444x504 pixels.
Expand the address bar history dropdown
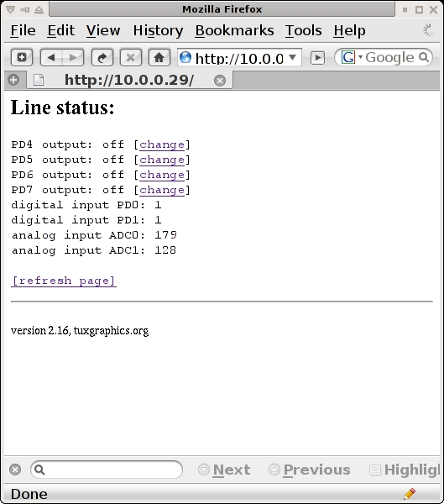[292, 57]
